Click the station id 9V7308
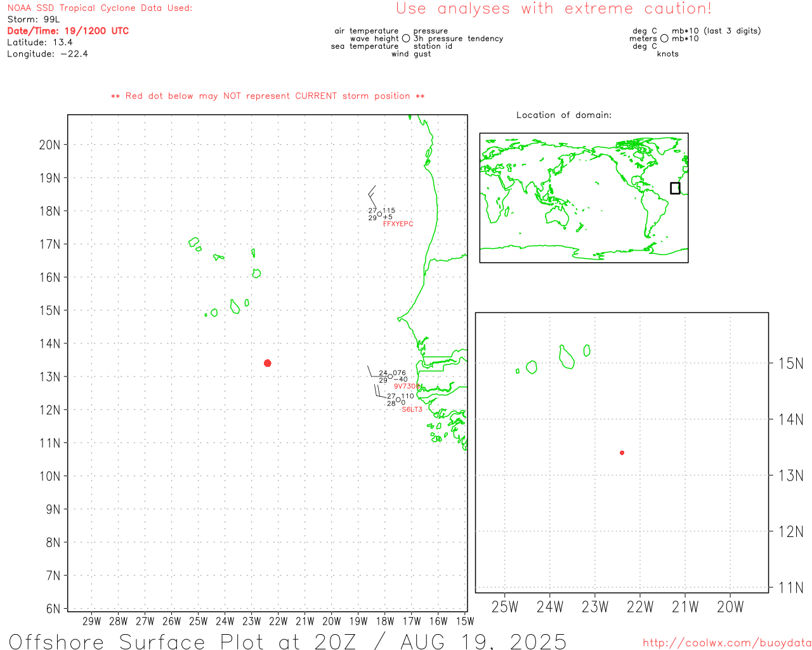This screenshot has width=812, height=650. 406,386
